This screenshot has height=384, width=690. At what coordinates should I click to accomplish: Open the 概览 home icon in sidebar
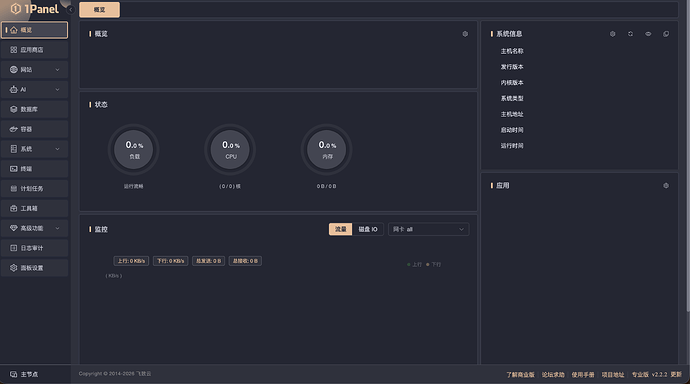click(14, 30)
